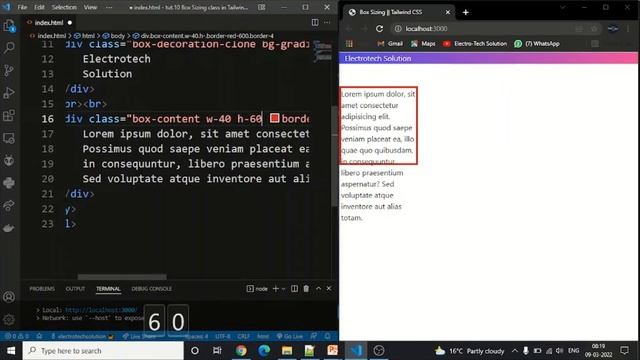Open editor More Actions ellipsis
The image size is (640, 360).
click(x=327, y=22)
